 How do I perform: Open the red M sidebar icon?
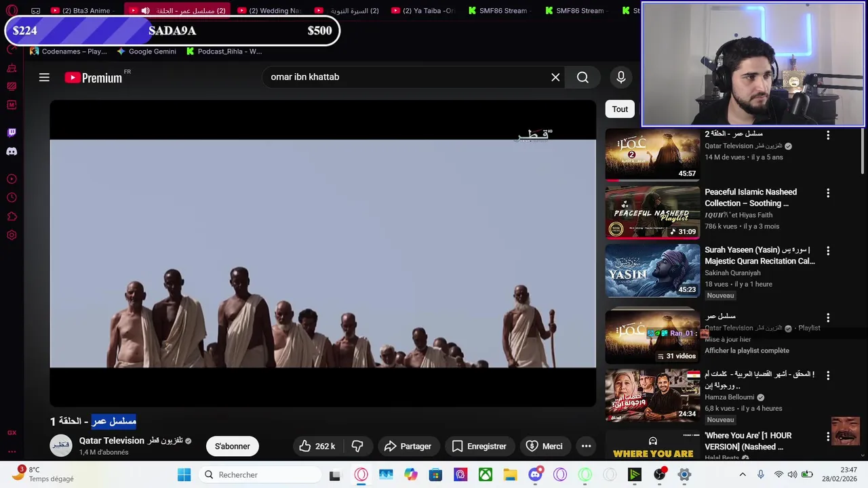pyautogui.click(x=12, y=105)
